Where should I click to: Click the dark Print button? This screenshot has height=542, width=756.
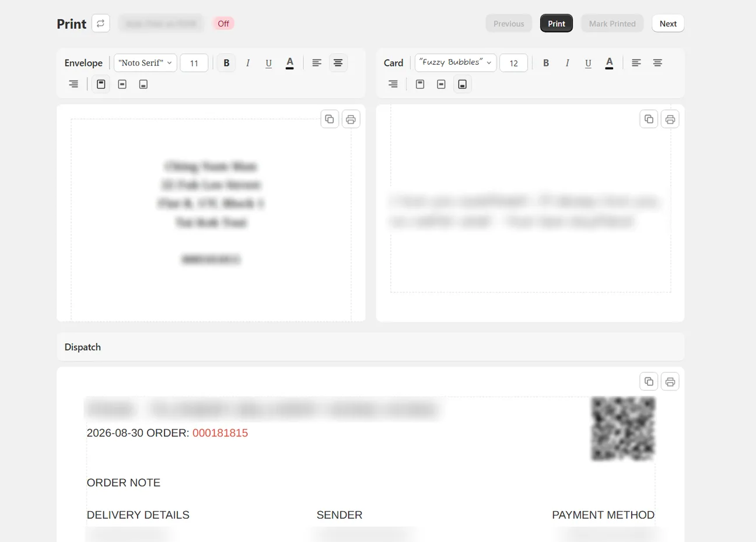tap(556, 23)
